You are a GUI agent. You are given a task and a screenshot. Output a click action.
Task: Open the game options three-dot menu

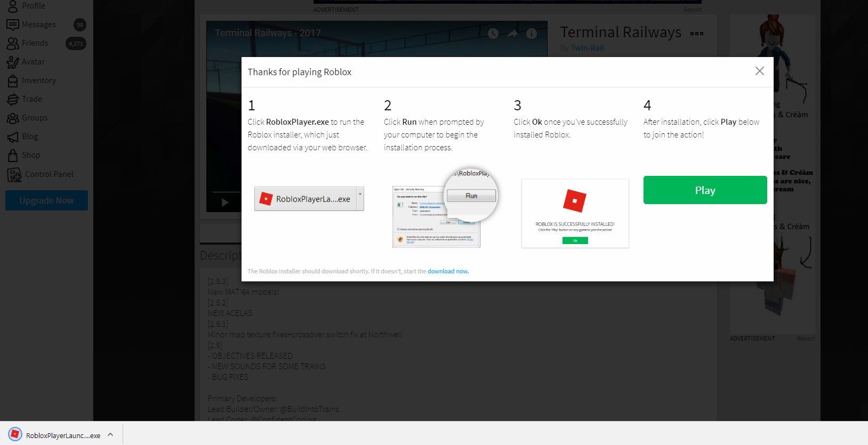(697, 33)
